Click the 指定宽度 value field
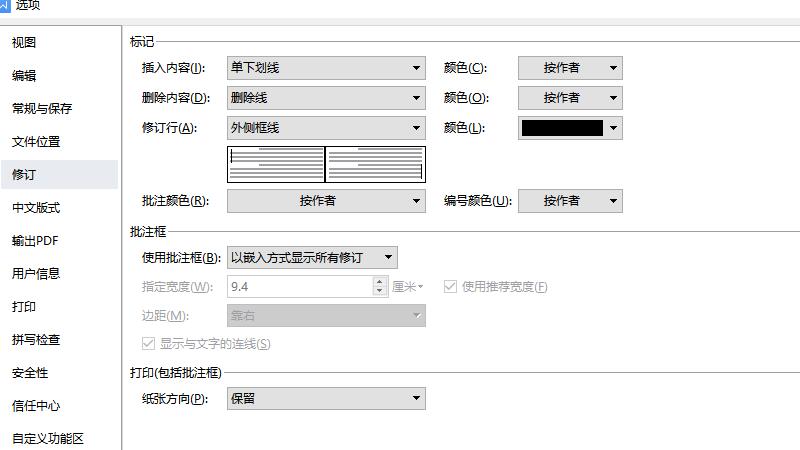 (300, 287)
